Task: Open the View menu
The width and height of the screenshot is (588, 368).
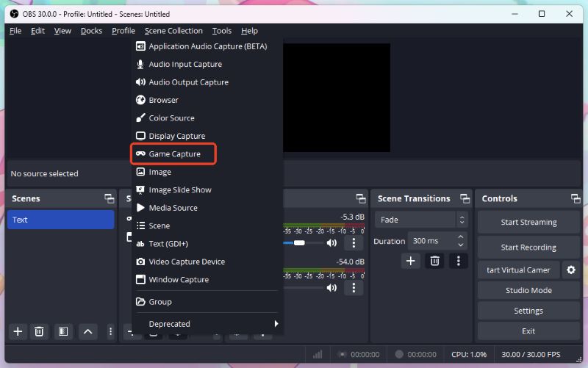Action: [62, 31]
